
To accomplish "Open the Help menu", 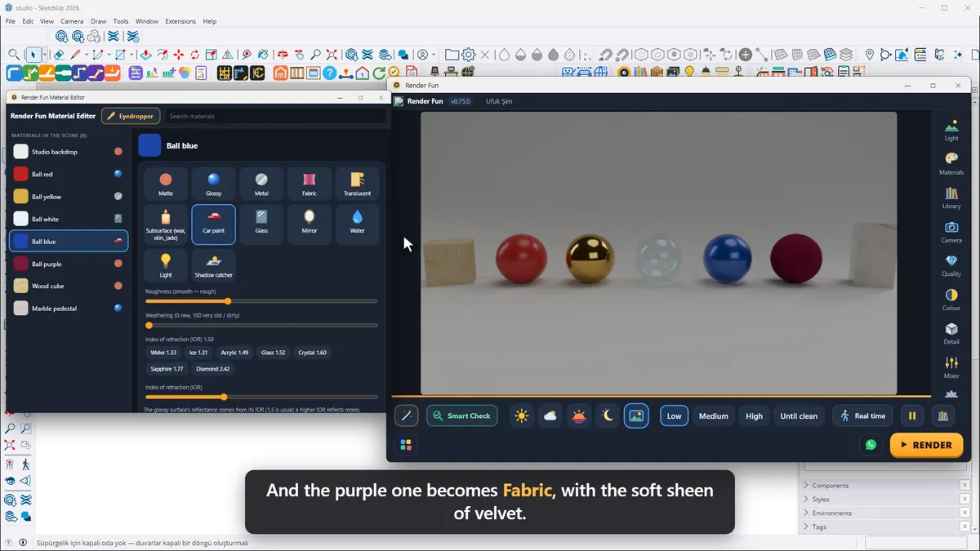I will point(210,21).
